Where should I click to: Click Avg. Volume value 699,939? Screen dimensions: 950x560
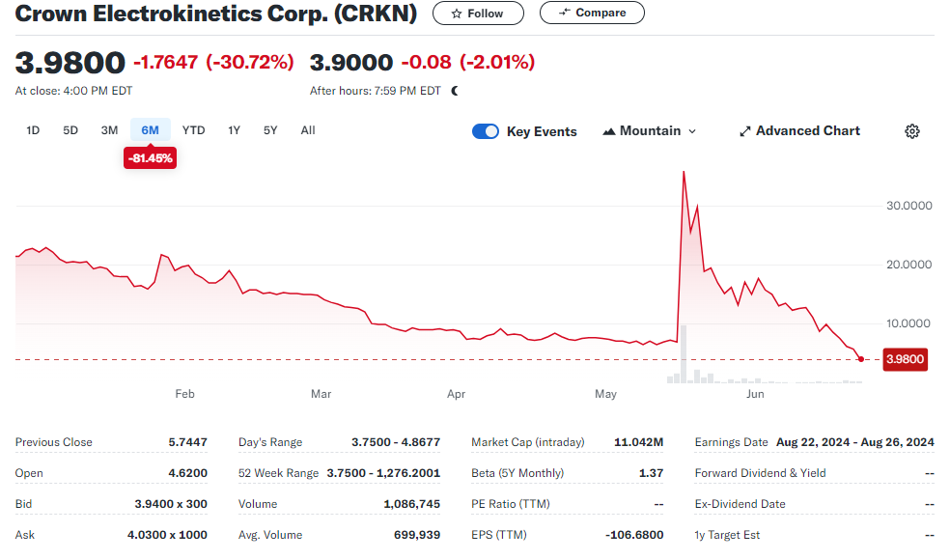[417, 535]
